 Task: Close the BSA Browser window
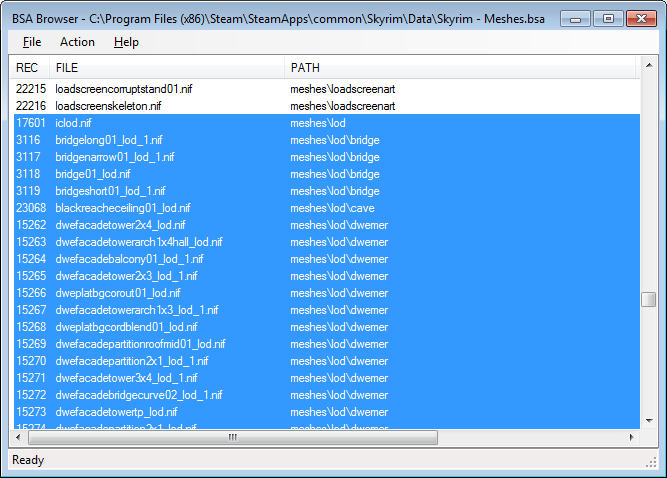coord(641,19)
